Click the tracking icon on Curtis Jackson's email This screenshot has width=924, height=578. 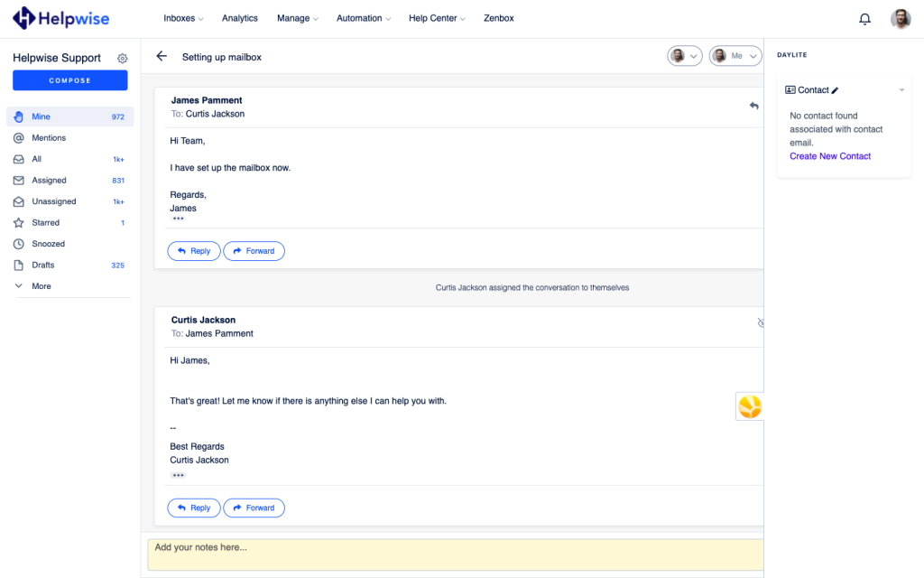(760, 322)
